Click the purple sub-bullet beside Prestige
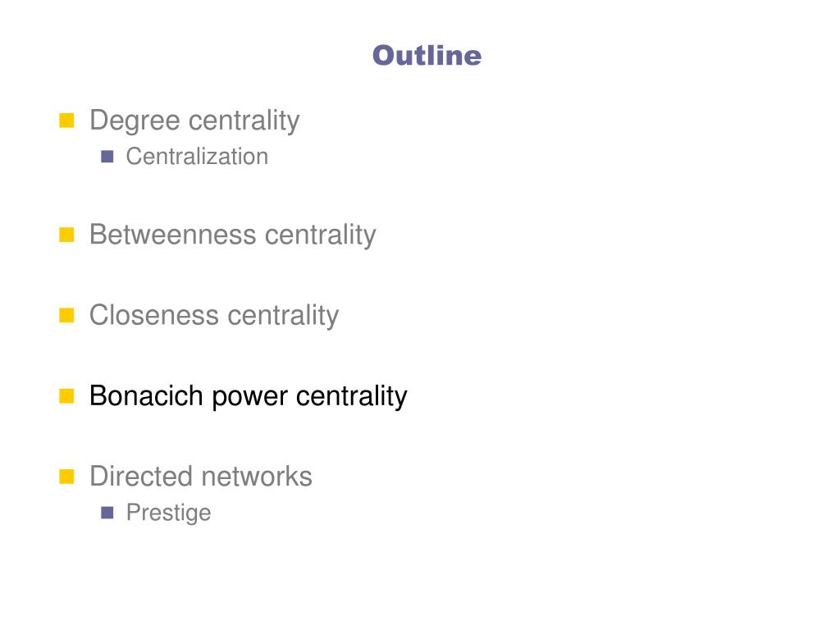The image size is (840, 630). [107, 513]
